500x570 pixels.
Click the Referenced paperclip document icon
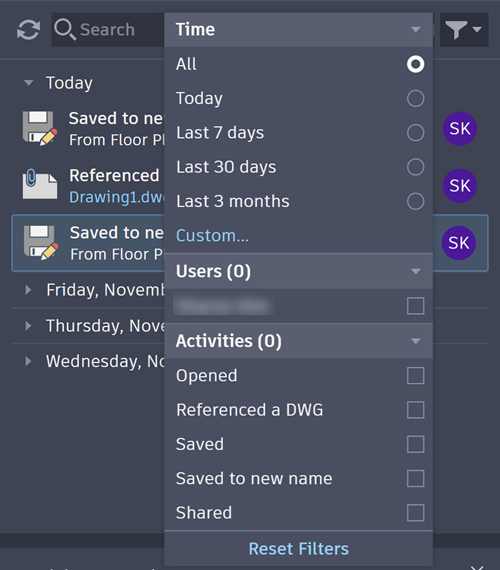coord(40,184)
